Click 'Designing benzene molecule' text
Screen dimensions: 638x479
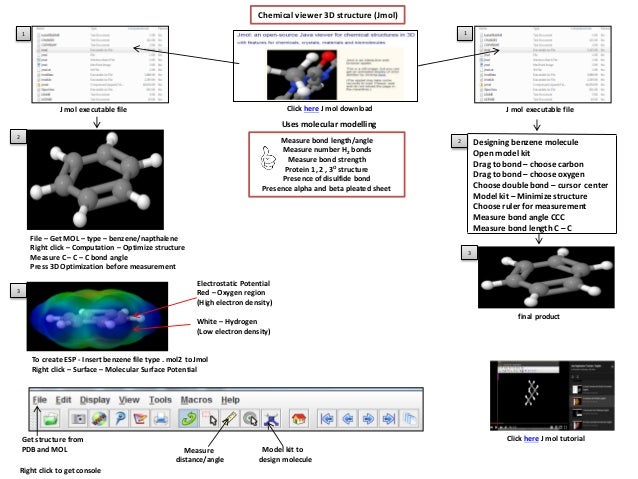pos(525,142)
